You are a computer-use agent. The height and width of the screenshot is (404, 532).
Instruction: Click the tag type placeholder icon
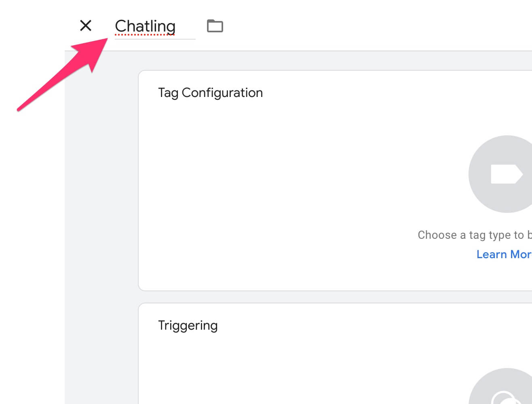[500, 174]
